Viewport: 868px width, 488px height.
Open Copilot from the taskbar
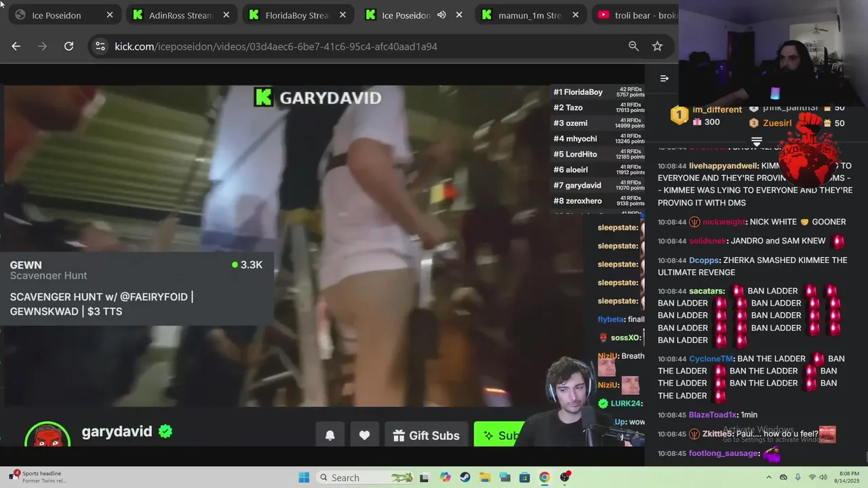coord(445,477)
